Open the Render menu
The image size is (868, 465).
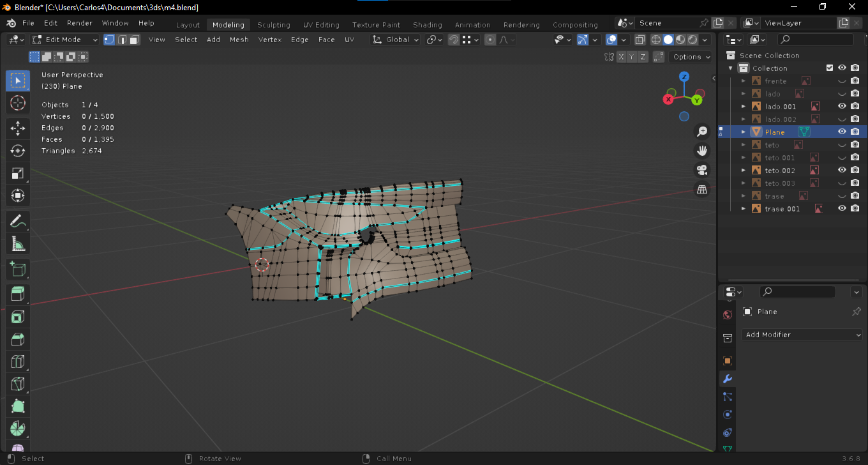[x=80, y=23]
